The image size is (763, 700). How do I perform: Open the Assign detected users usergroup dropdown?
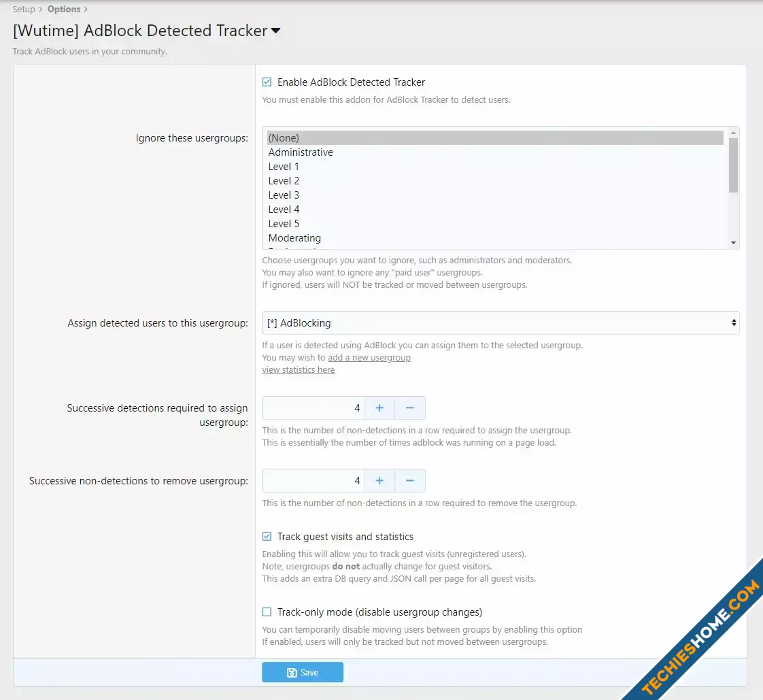pyautogui.click(x=501, y=322)
